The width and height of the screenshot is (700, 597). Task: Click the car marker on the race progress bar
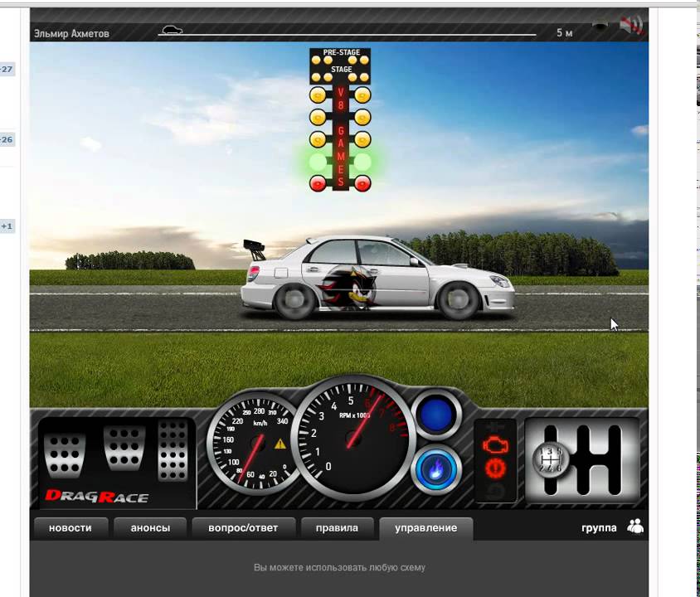pos(172,31)
